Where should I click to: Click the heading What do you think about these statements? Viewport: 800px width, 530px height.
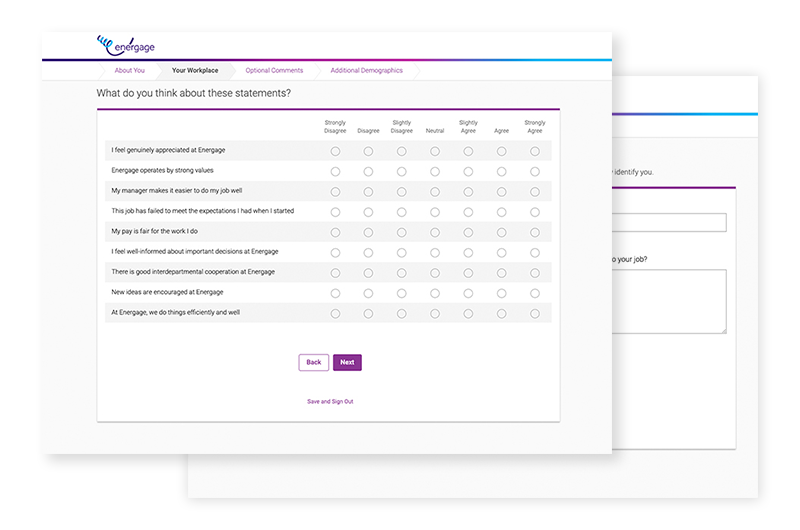pos(193,93)
